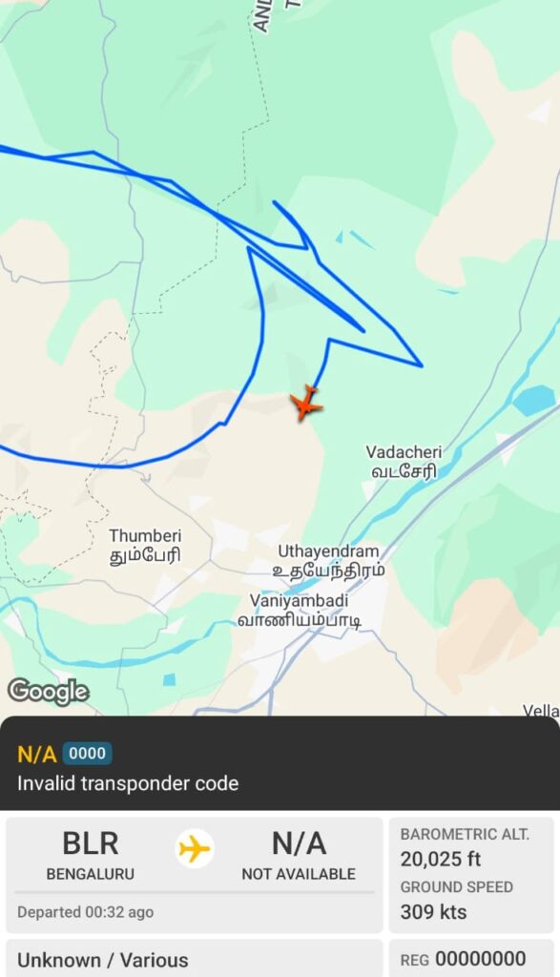
Task: Select the N/A Not Available destination
Action: point(299,856)
